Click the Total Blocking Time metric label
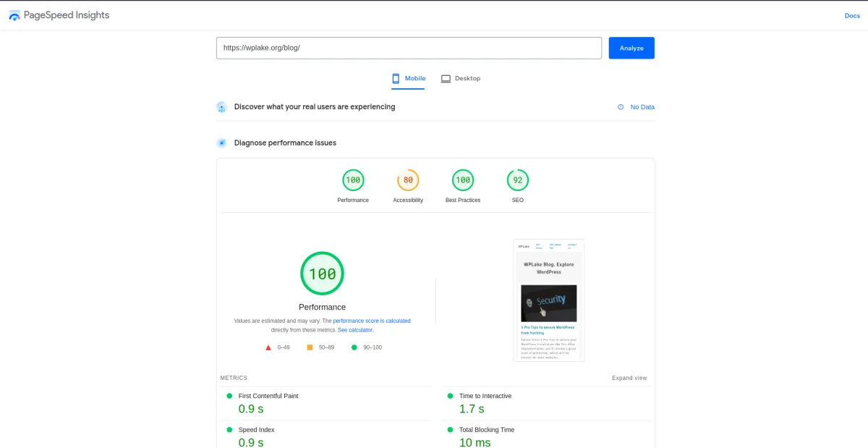 point(487,430)
